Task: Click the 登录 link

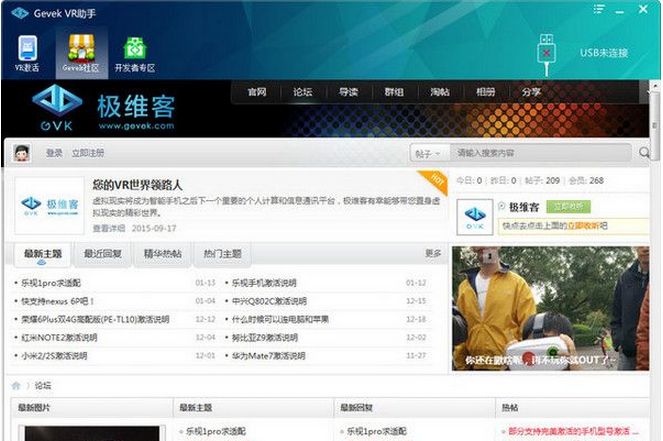Action: coord(54,153)
